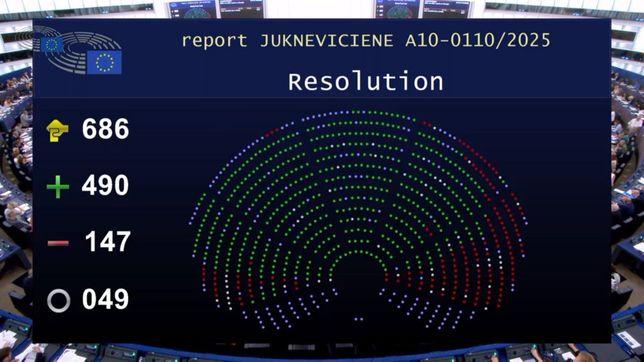
Task: Select the abstentions count 049
Action: pyautogui.click(x=105, y=300)
